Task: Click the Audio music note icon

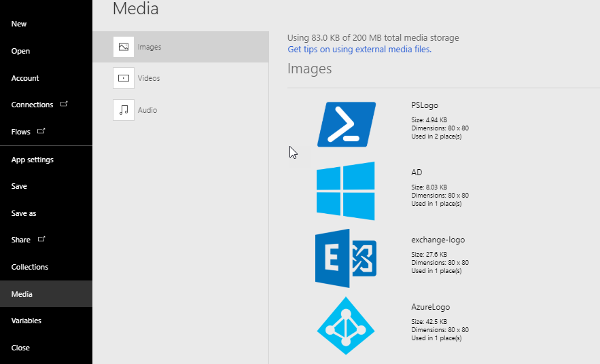Action: click(124, 110)
